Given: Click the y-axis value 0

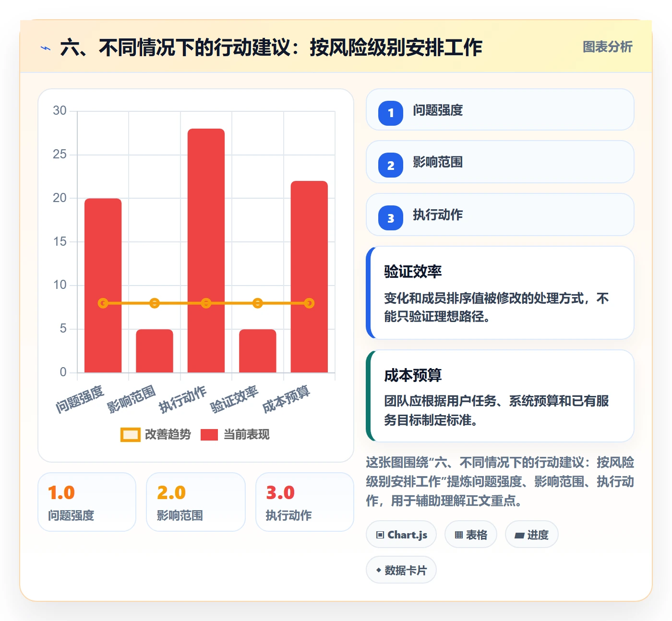Looking at the screenshot, I should pyautogui.click(x=63, y=372).
